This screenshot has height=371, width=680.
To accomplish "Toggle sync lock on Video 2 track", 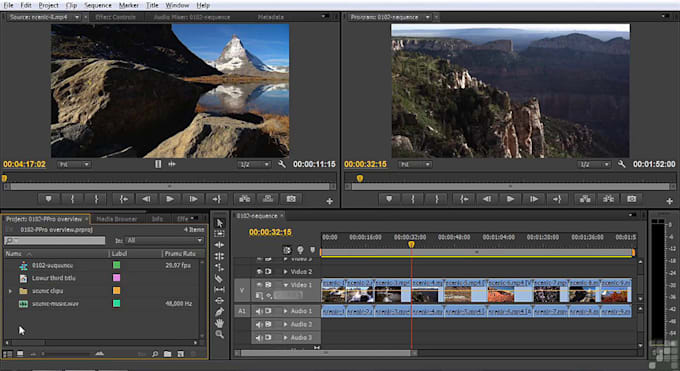I will 268,272.
